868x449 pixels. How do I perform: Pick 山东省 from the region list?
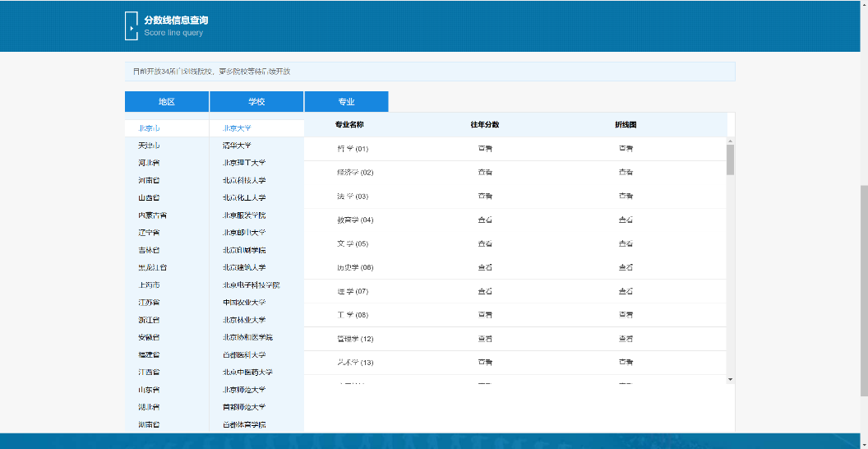pos(149,390)
